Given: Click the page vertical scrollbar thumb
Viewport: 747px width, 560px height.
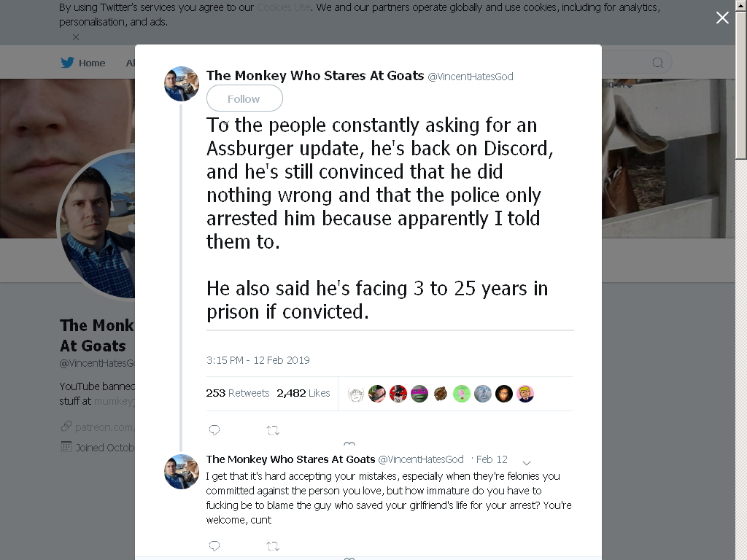Looking at the screenshot, I should point(741,86).
